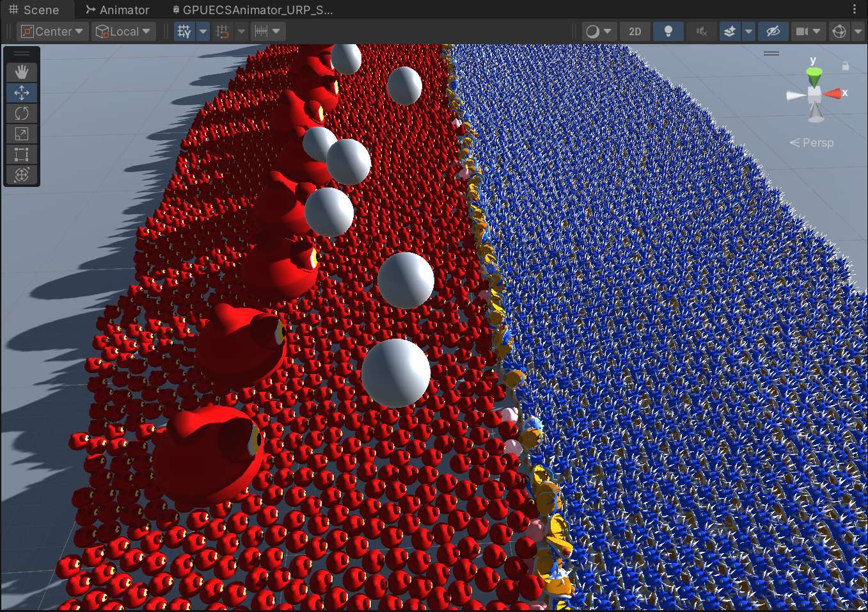Open scene effects options dropdown arrow
Screen dimensions: 868x612
(748, 31)
